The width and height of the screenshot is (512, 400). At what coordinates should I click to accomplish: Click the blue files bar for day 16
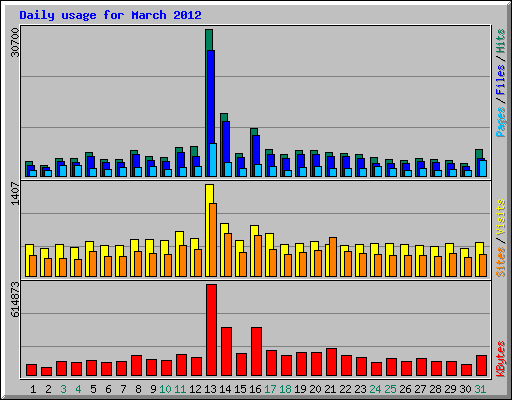(256, 150)
